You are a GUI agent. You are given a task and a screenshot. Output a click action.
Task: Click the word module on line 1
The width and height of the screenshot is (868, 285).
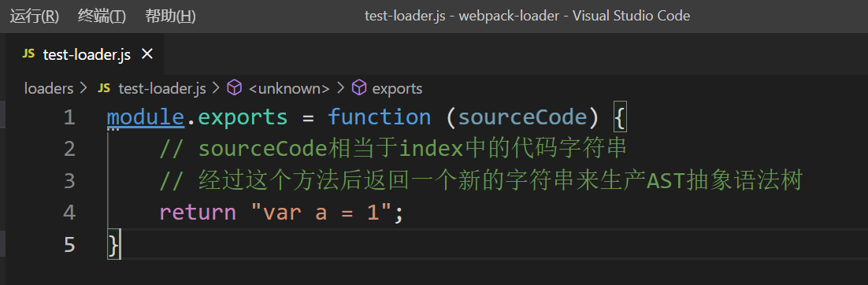[146, 117]
